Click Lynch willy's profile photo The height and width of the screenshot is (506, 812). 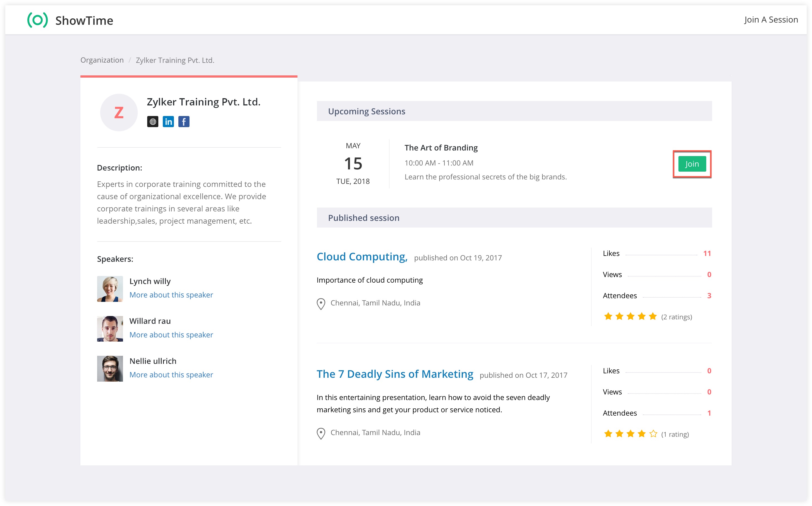click(110, 289)
